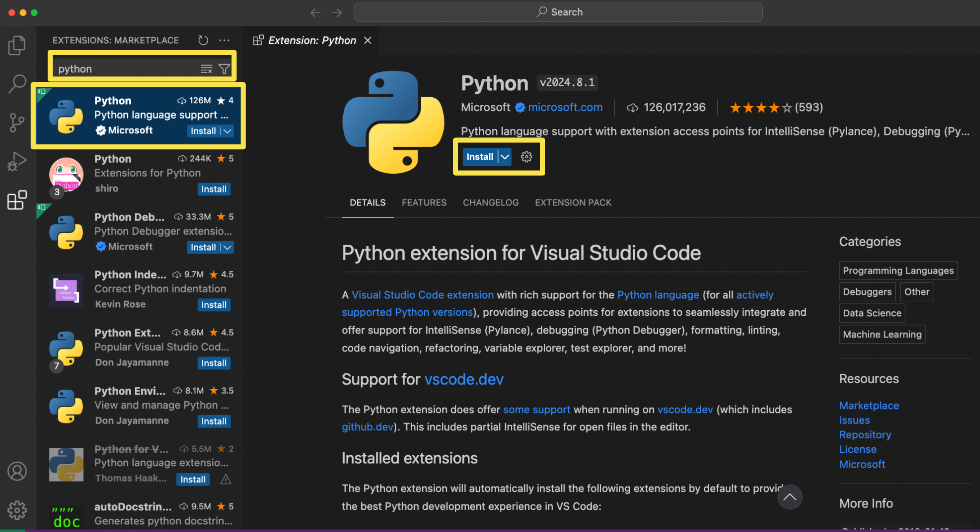Install Python by Microsoft from the list
The image size is (980, 532).
point(203,131)
